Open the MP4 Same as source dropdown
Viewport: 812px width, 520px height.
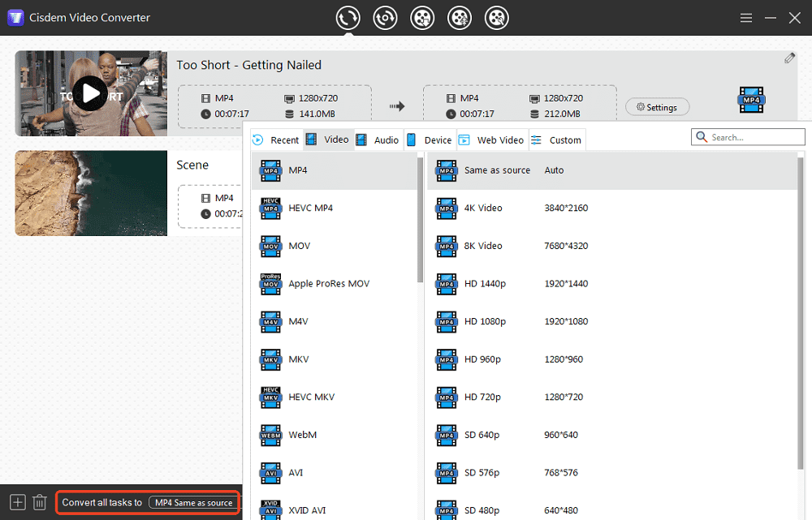194,502
